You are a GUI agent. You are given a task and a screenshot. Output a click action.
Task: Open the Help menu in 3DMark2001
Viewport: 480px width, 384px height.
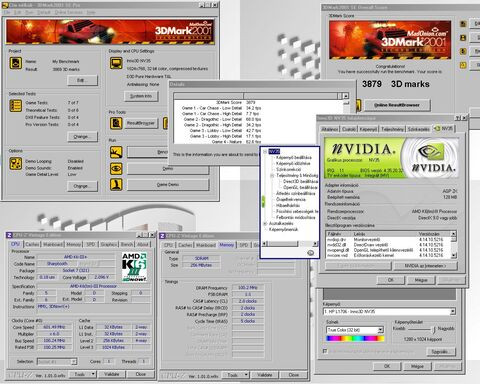click(x=90, y=12)
